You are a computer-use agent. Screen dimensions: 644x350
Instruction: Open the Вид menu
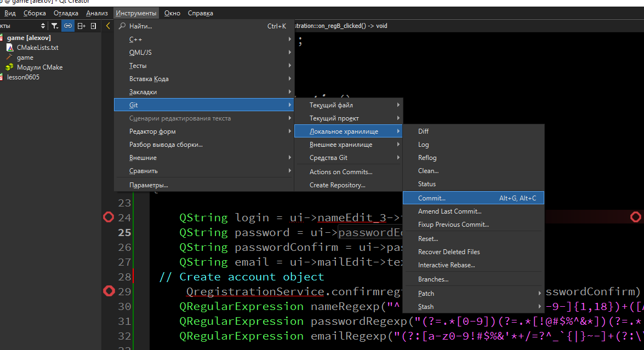click(x=10, y=13)
